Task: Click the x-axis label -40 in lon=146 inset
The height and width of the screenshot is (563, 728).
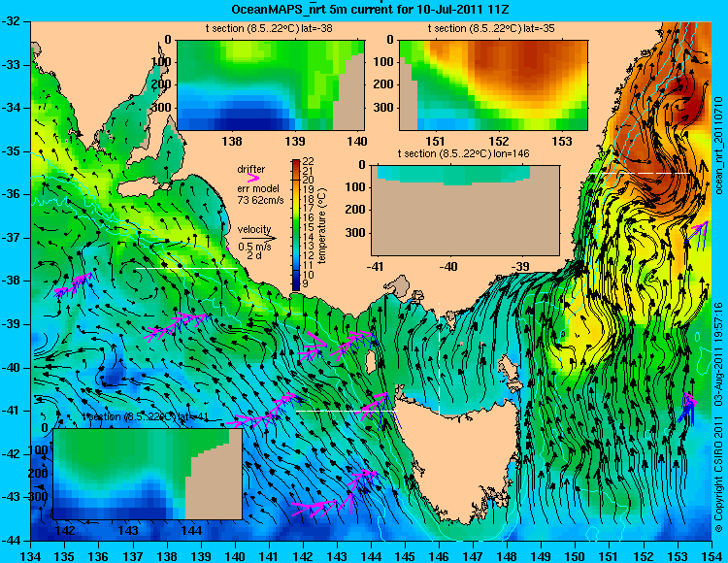Action: tap(449, 266)
